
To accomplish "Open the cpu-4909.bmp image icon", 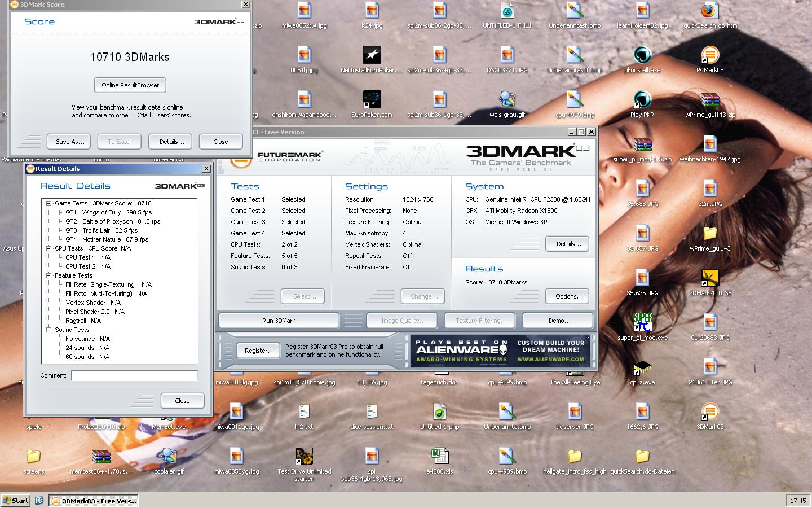I will click(507, 461).
